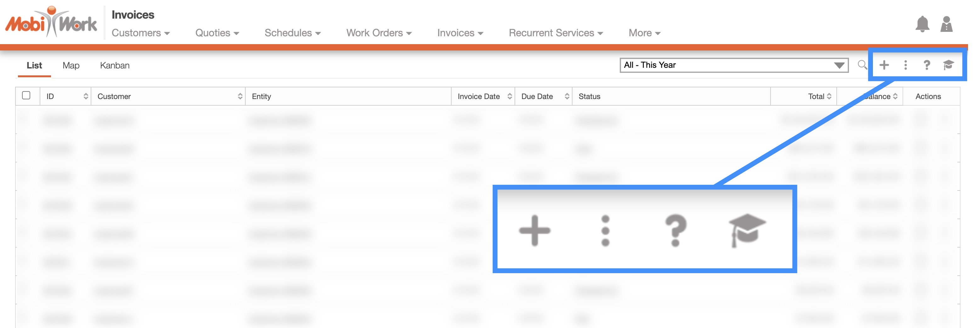980x328 pixels.
Task: Tick the select-all checkbox in table header
Action: click(x=26, y=95)
